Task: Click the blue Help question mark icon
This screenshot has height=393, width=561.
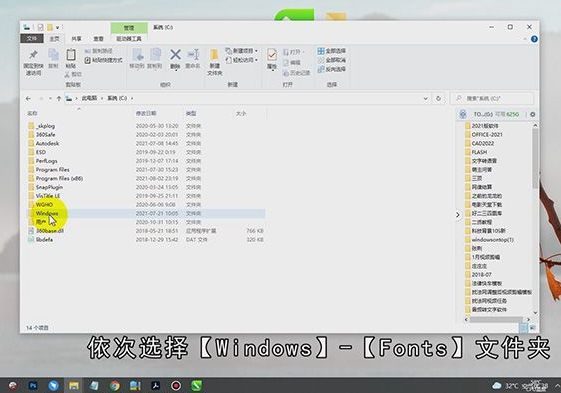Action: click(534, 39)
